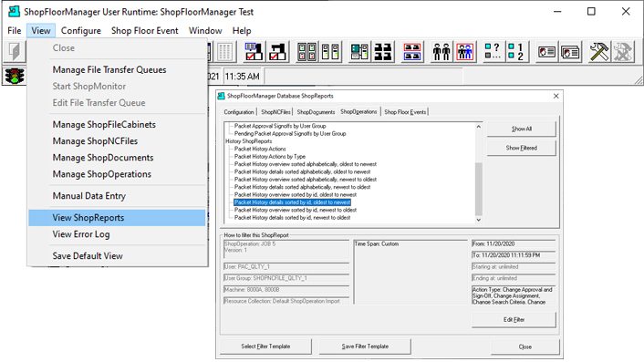This screenshot has width=644, height=362.
Task: Open the Shop Floor Event menu
Action: [x=144, y=31]
